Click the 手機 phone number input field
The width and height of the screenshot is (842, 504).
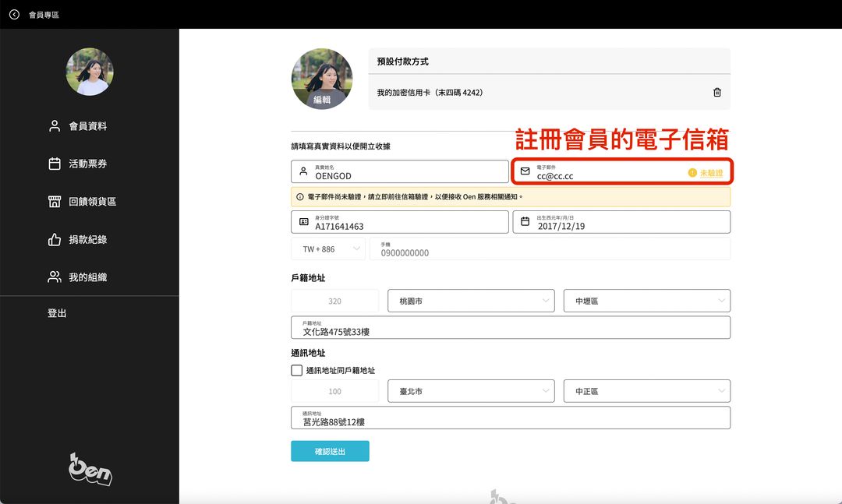[x=550, y=249]
